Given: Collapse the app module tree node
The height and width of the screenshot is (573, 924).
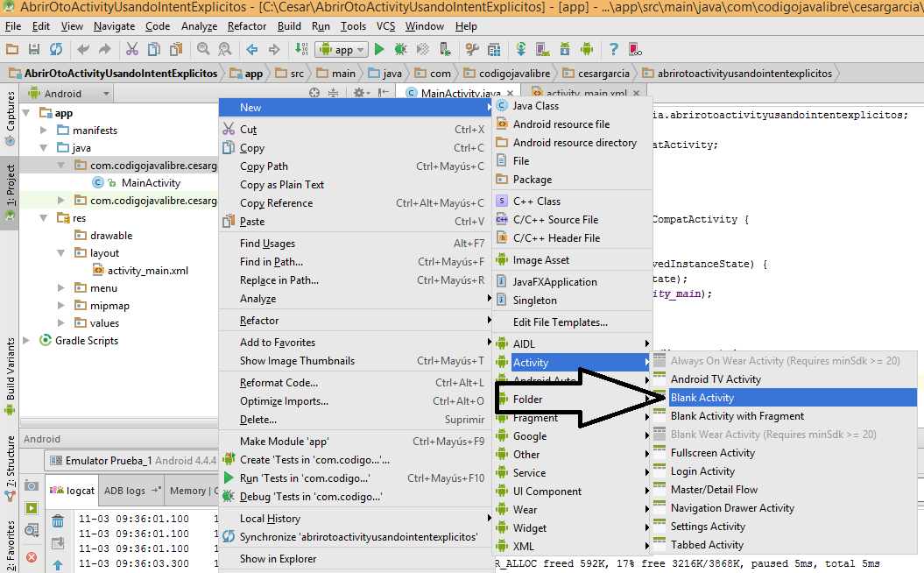Looking at the screenshot, I should coord(26,113).
